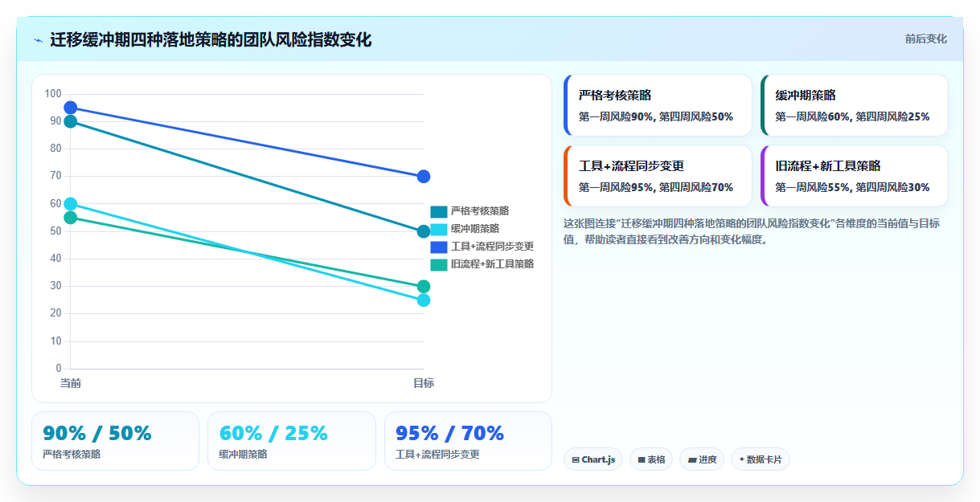Viewport: 980px width, 502px height.
Task: Select the 70 data point at 目标
Action: [424, 177]
